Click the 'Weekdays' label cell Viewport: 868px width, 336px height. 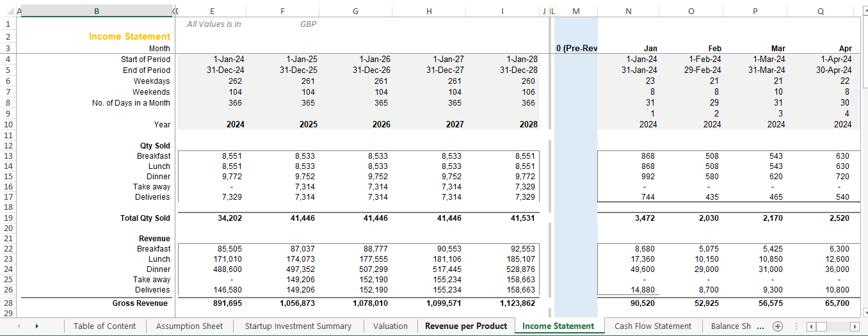click(x=152, y=81)
